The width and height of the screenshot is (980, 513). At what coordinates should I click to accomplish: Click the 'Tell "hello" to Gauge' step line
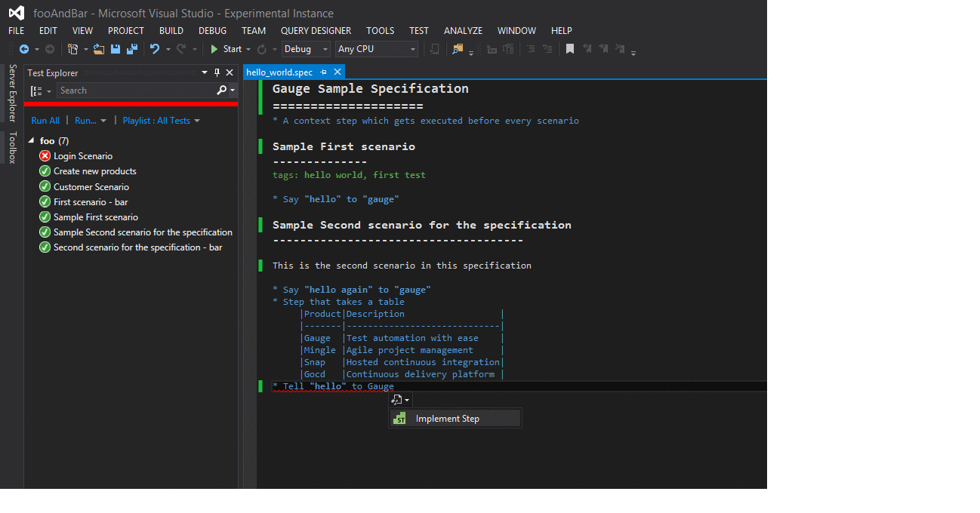tap(333, 386)
